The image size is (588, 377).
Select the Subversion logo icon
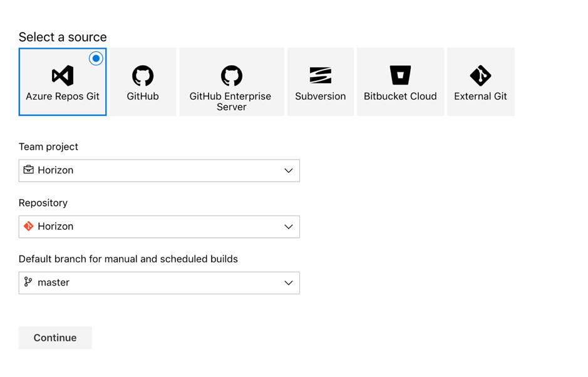pos(320,75)
